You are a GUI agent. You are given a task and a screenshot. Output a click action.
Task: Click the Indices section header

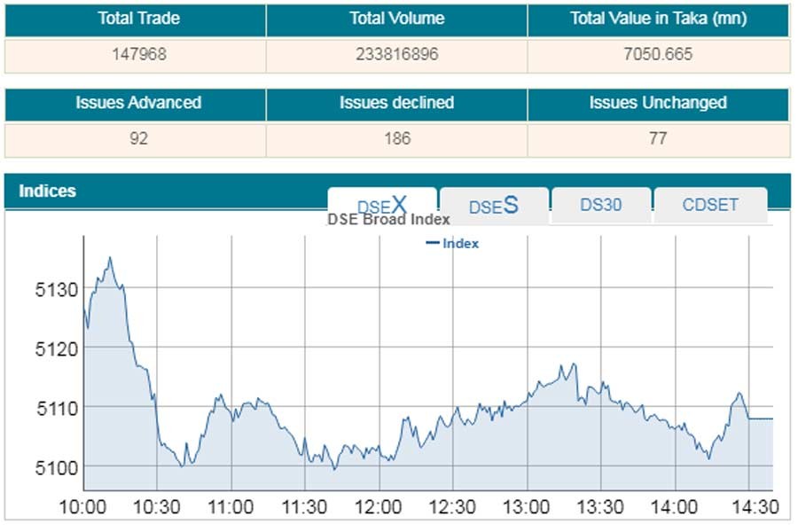(x=48, y=191)
